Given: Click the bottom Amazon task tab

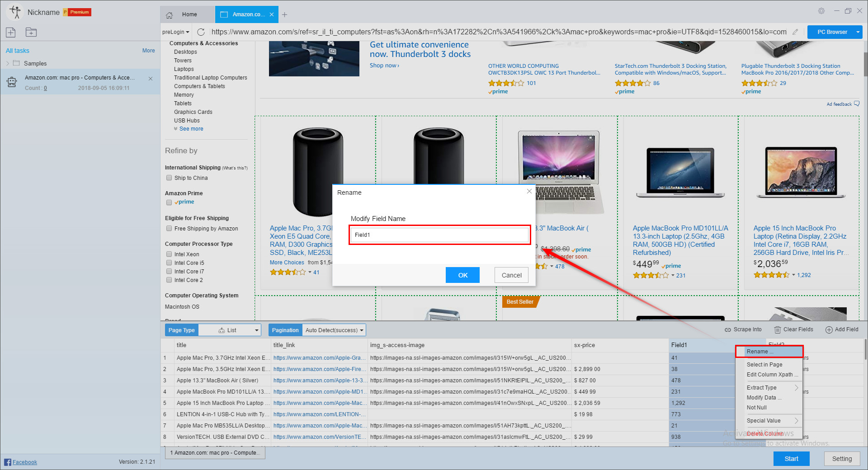Looking at the screenshot, I should (215, 453).
